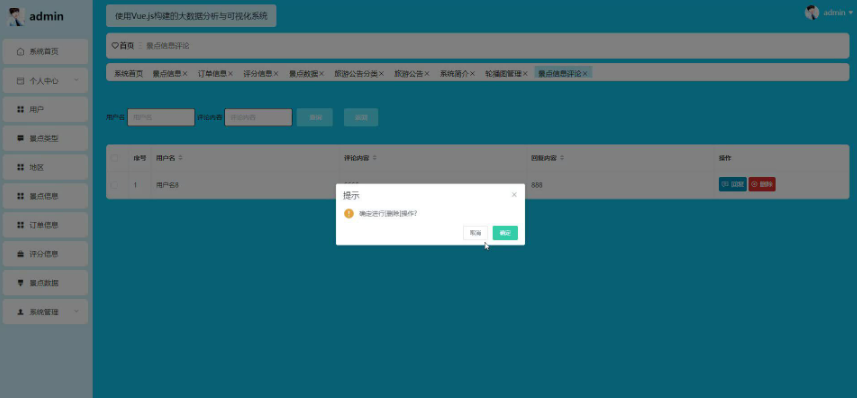Close the 景点信息 tab
Image resolution: width=857 pixels, height=398 pixels.
(x=185, y=73)
